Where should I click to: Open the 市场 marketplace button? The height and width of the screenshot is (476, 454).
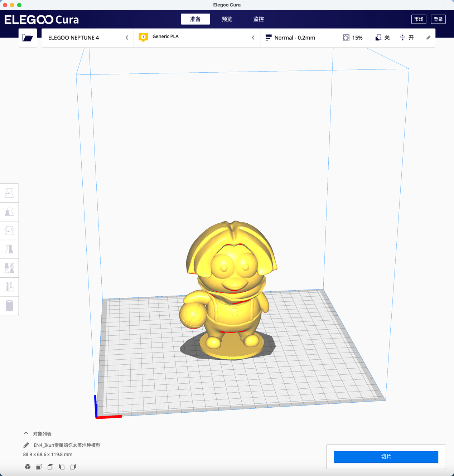(x=419, y=19)
